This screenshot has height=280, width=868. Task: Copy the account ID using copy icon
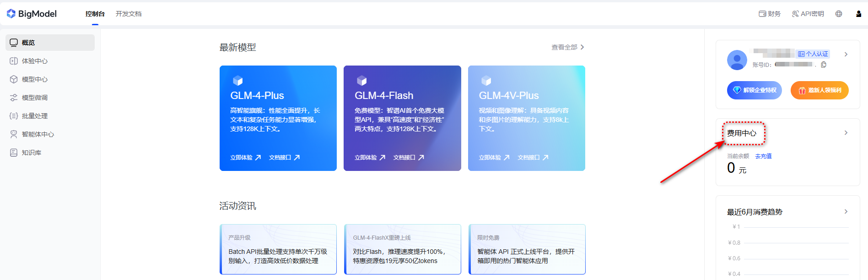tap(824, 65)
